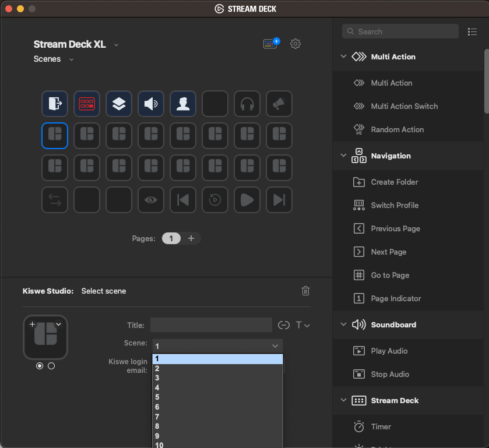Choose scene 3 from the list
Screen dimensions: 489x448
tap(217, 378)
